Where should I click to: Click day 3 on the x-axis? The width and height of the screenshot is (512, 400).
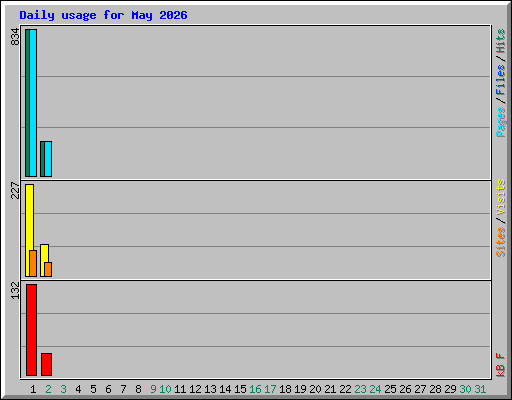pyautogui.click(x=63, y=389)
